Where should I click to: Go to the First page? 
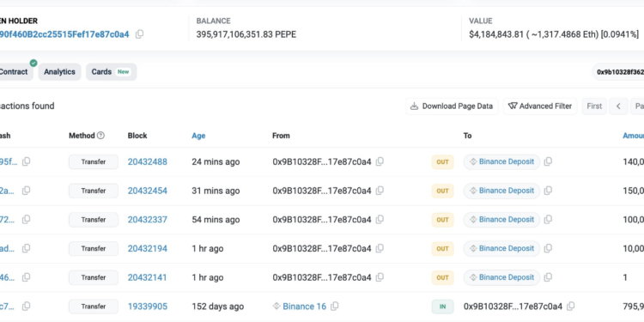tap(594, 106)
